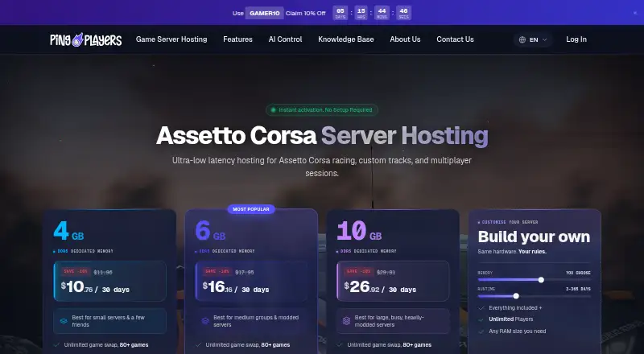Viewport: 644px width, 354px height.
Task: Click checkmark beside 10 GB unlimited game swap
Action: (x=340, y=345)
